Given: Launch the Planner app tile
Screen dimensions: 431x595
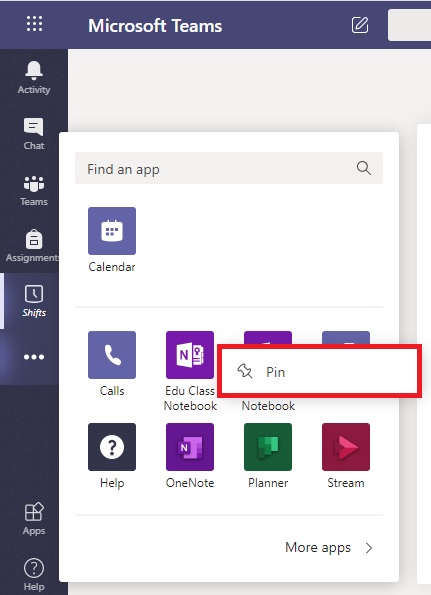Looking at the screenshot, I should point(268,456).
